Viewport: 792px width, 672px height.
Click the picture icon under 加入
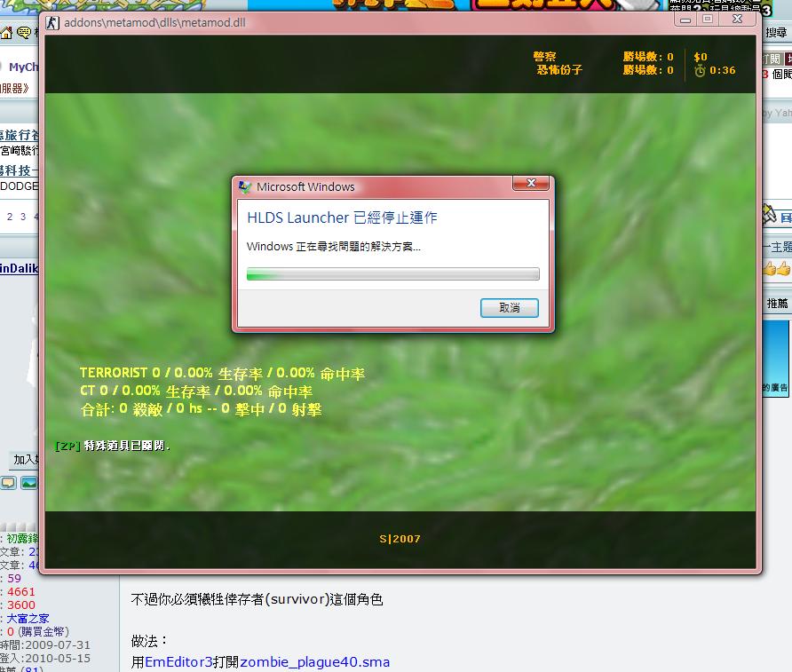pyautogui.click(x=29, y=483)
